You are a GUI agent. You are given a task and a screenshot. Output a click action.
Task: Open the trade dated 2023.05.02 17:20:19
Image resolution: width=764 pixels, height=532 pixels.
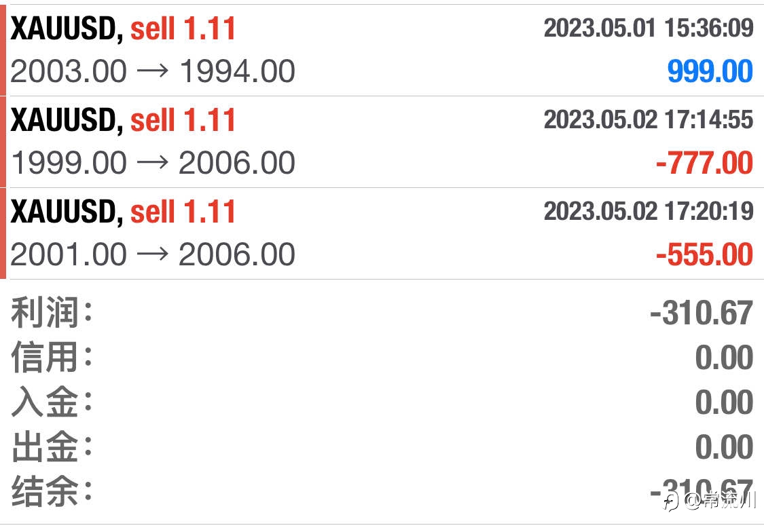point(649,211)
